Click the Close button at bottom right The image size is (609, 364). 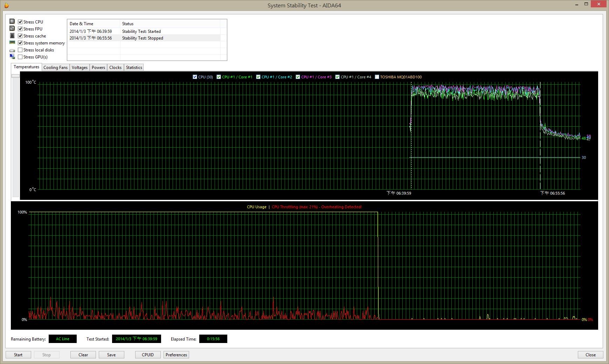tap(590, 355)
